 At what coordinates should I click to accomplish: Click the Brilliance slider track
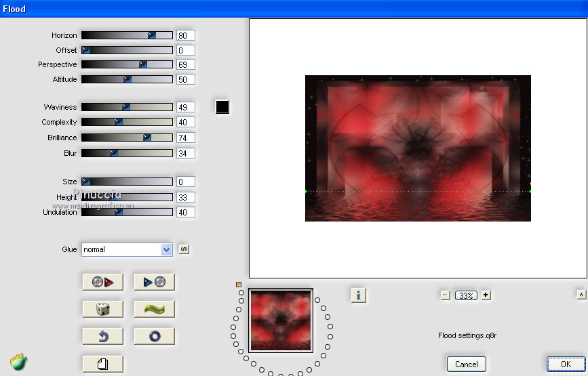coord(127,138)
